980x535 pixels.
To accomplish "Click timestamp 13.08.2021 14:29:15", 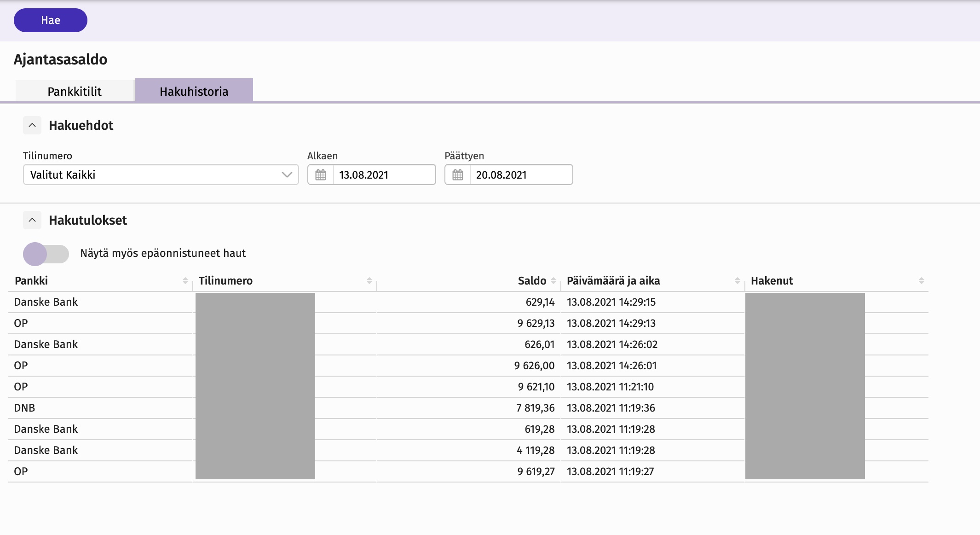I will tap(611, 302).
